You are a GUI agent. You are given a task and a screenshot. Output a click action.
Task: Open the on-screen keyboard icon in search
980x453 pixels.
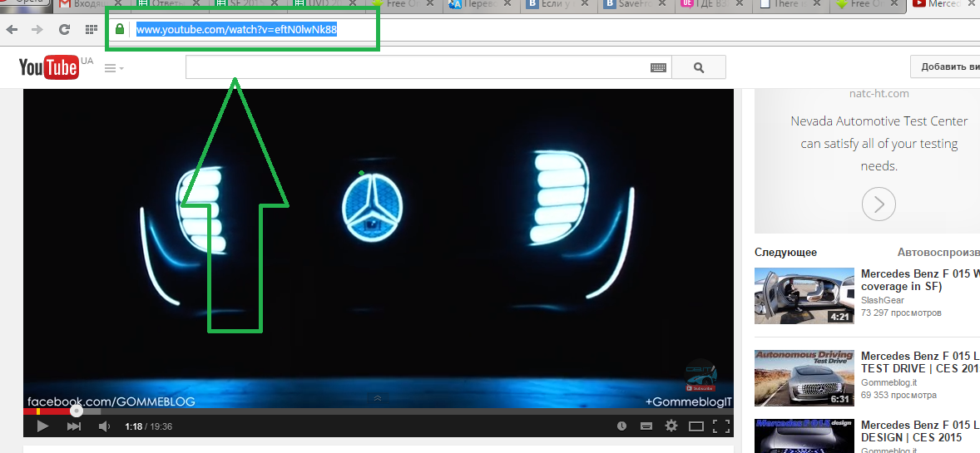click(658, 67)
